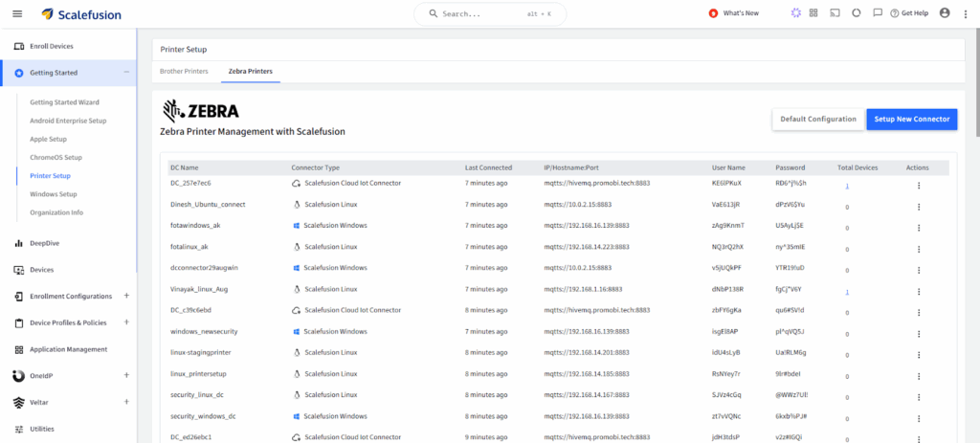Select the Zebra Printers tab
The width and height of the screenshot is (980, 443).
coord(249,72)
